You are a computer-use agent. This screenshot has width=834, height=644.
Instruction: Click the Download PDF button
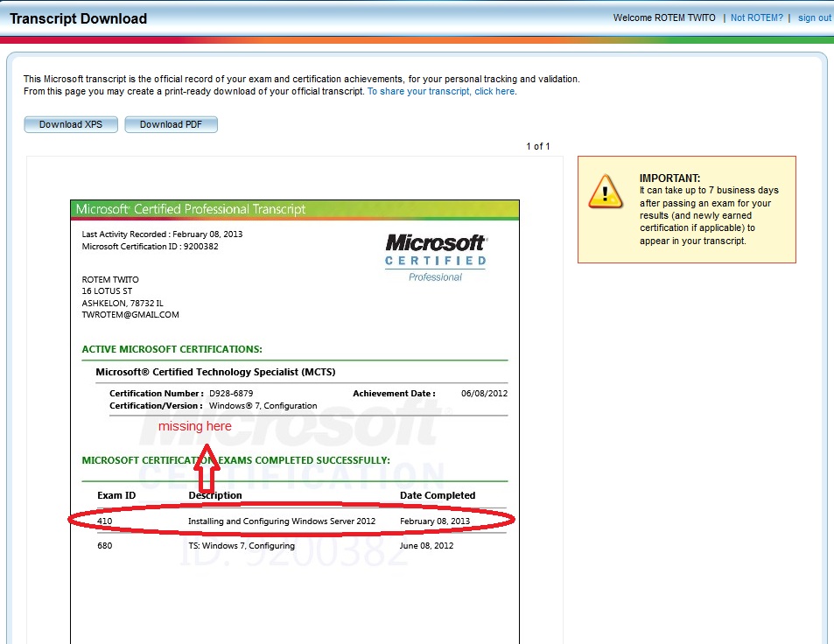[171, 124]
